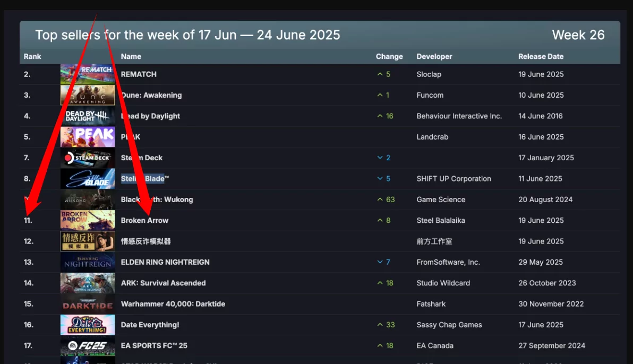Click the Broken Arrow game thumbnail
The width and height of the screenshot is (633, 364).
tap(88, 220)
